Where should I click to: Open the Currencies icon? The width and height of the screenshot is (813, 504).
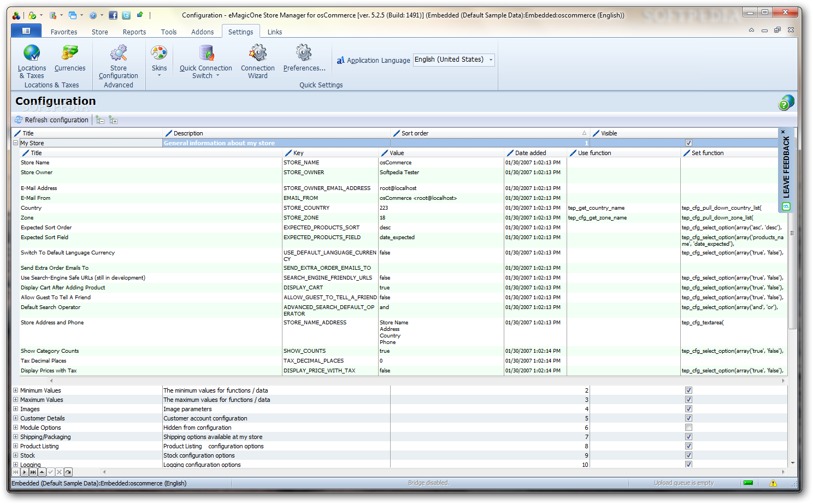pyautogui.click(x=70, y=53)
